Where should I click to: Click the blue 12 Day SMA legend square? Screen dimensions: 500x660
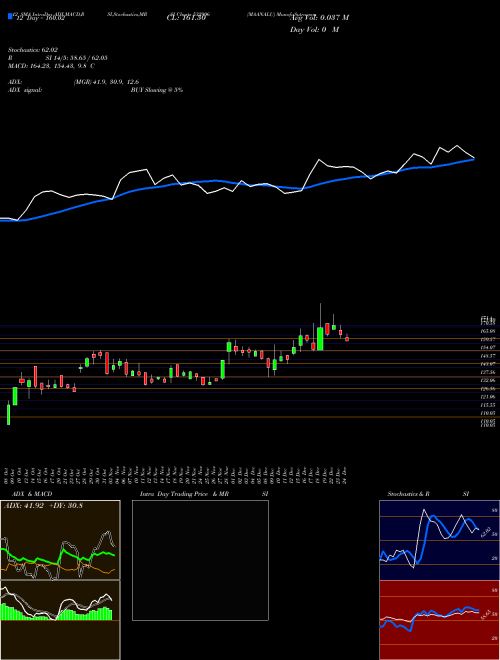[x=10, y=16]
